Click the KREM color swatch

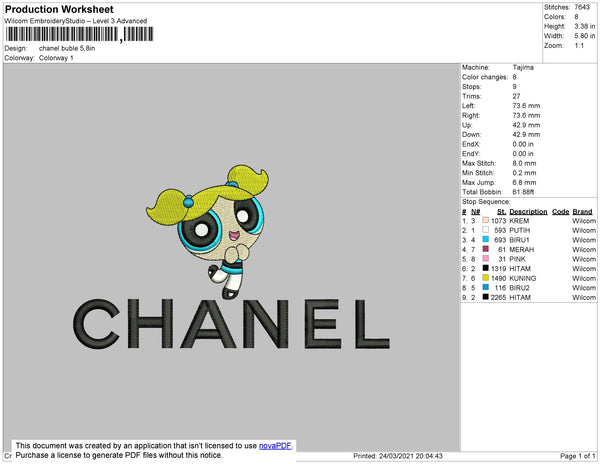(x=486, y=220)
